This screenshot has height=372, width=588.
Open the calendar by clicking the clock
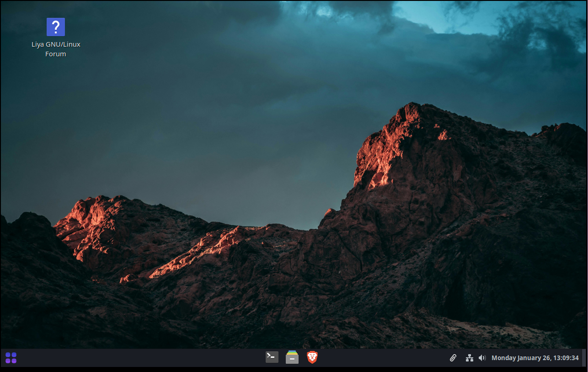tap(535, 357)
